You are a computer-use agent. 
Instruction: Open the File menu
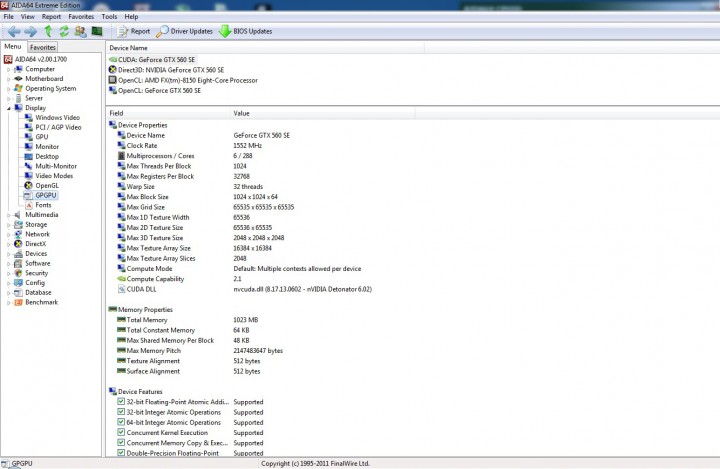[x=8, y=17]
